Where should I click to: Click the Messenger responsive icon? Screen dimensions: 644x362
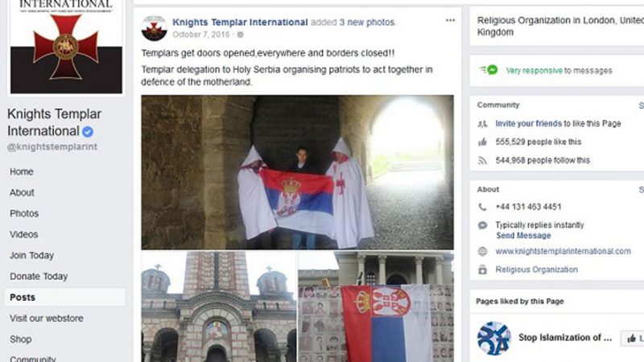click(489, 70)
